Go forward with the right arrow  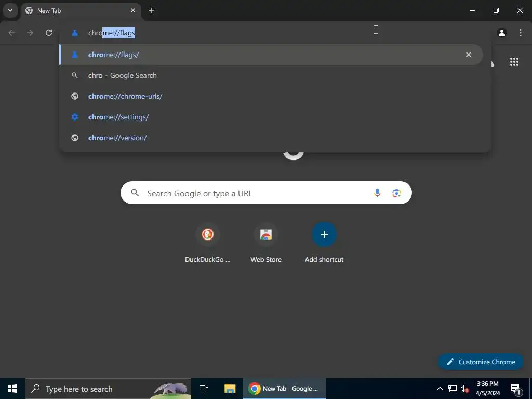30,33
